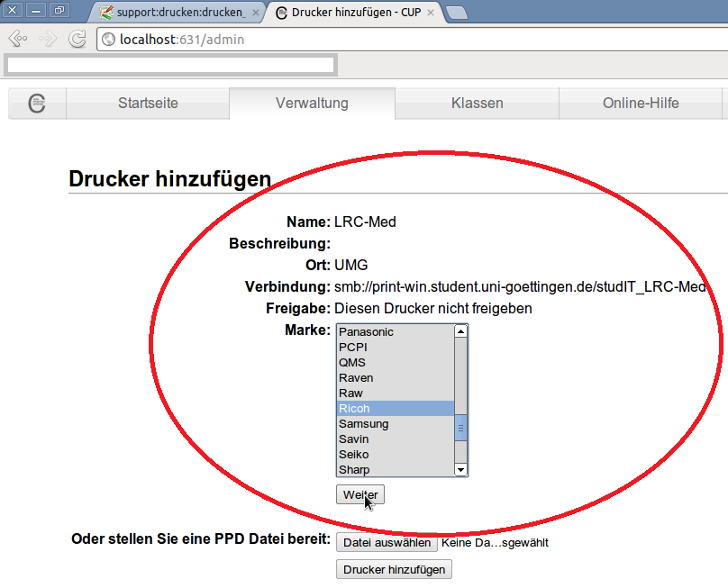
Task: Click the Marke list scrollbar thumb
Action: (460, 428)
